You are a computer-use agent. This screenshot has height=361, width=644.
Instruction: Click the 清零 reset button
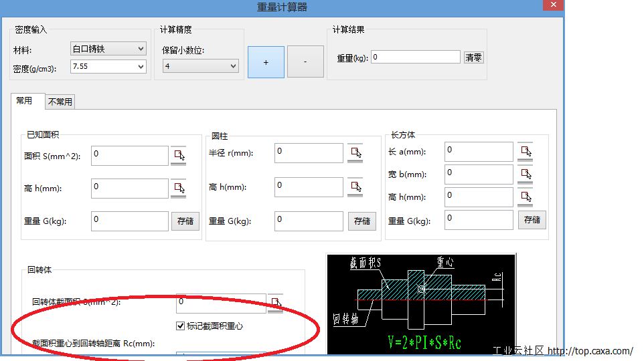[473, 57]
